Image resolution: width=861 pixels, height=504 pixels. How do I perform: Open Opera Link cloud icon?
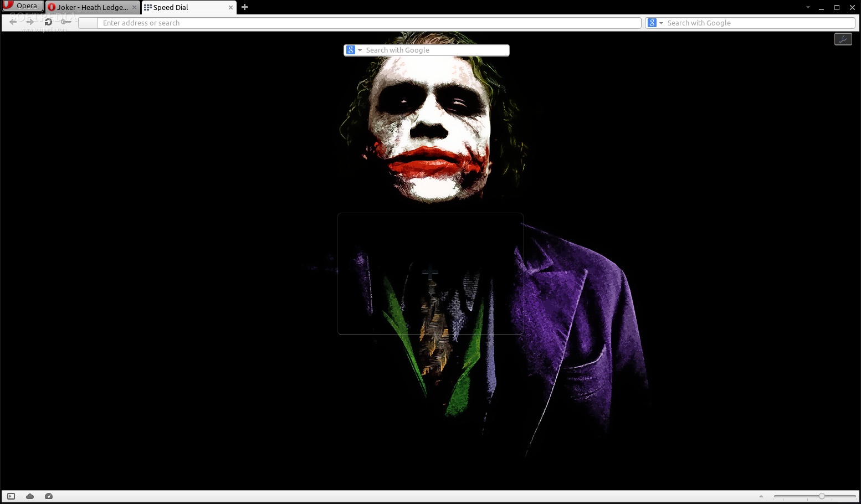(30, 496)
